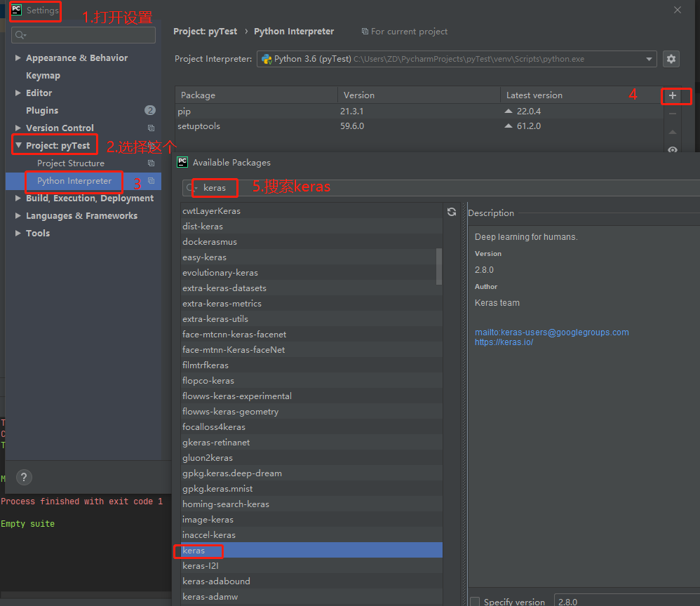
Task: Click Project: pyTest breadcrumb
Action: 206,32
